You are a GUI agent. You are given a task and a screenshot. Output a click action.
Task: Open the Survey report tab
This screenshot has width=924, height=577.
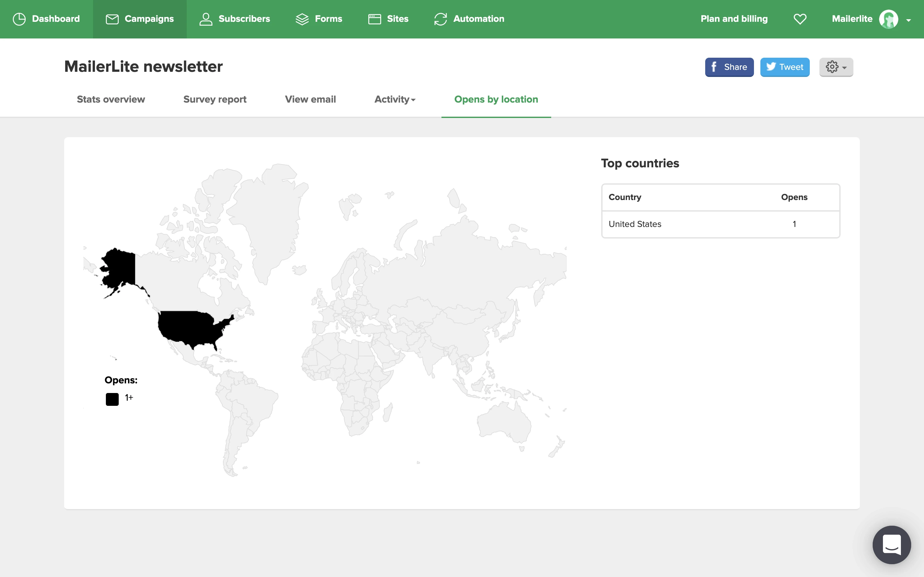[215, 100]
